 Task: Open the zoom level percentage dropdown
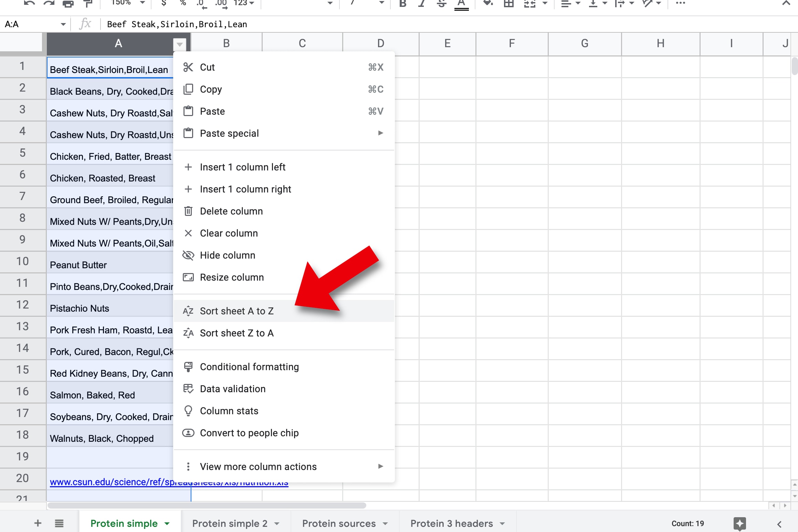click(x=125, y=5)
